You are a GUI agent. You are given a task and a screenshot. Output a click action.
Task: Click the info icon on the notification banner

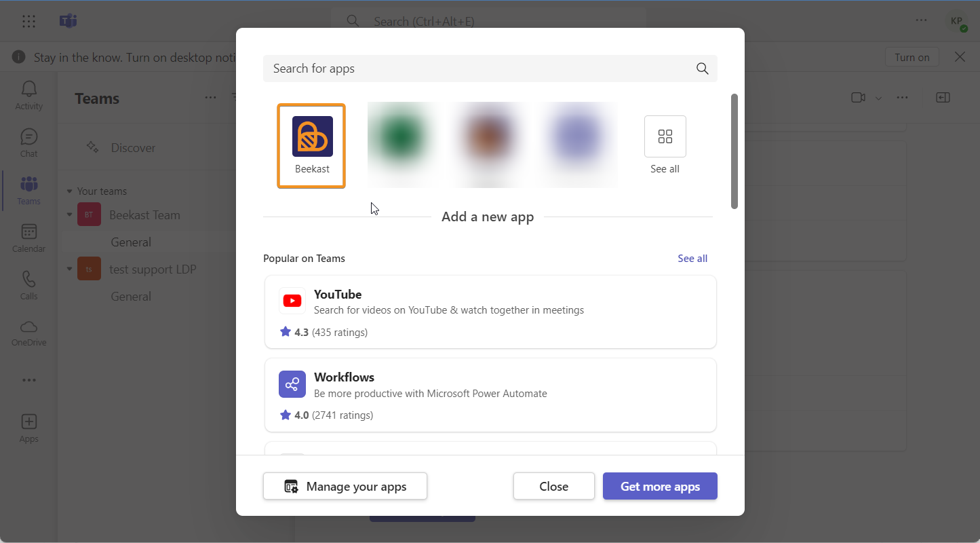(x=18, y=57)
